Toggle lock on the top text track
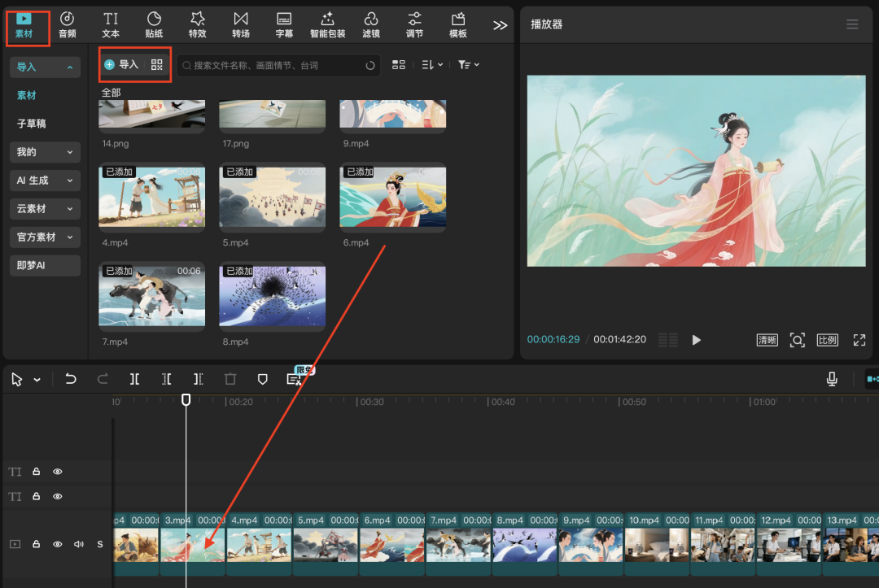 [x=36, y=472]
